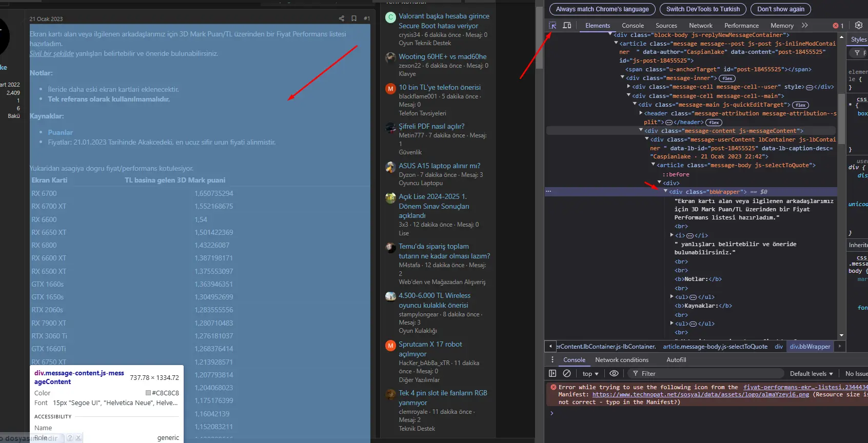Click RX 6700 XT table row
Image resolution: width=868 pixels, height=443 pixels.
200,207
